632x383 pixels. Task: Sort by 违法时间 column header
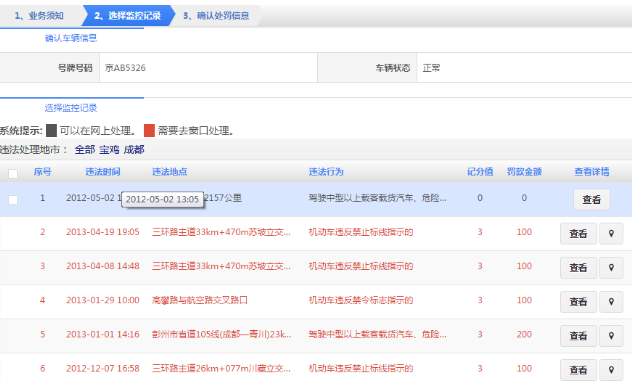[x=103, y=172]
